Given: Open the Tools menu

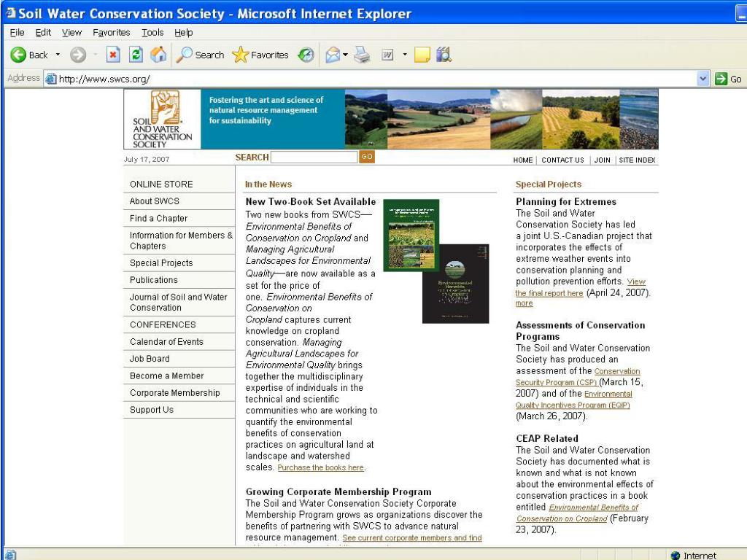Looking at the screenshot, I should pyautogui.click(x=152, y=32).
